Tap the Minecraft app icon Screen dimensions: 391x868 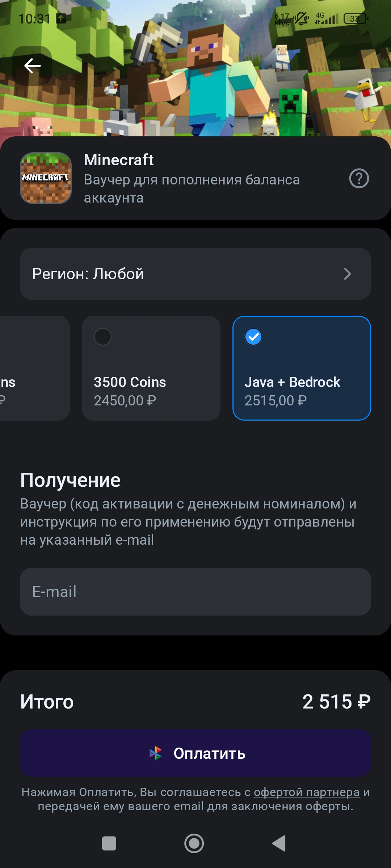tap(46, 178)
